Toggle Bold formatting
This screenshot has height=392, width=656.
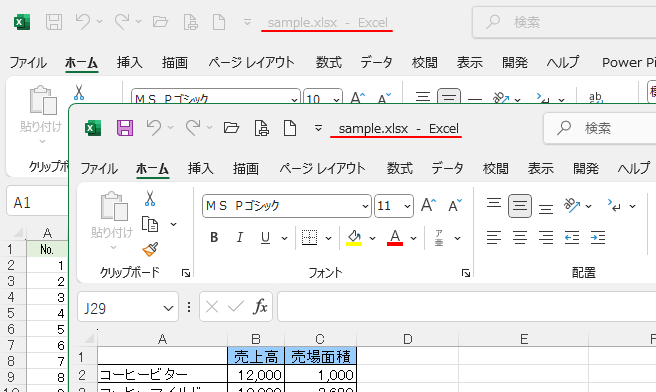tap(214, 238)
